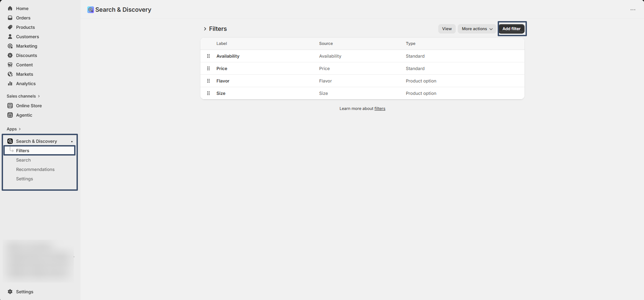This screenshot has height=300, width=644.
Task: Click the Settings gear icon at bottom
Action: pos(10,292)
